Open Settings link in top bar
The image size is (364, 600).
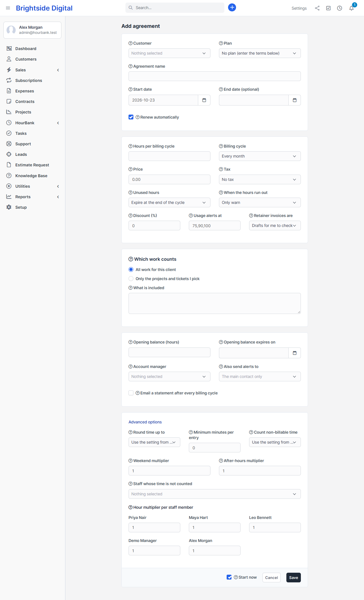(x=299, y=8)
